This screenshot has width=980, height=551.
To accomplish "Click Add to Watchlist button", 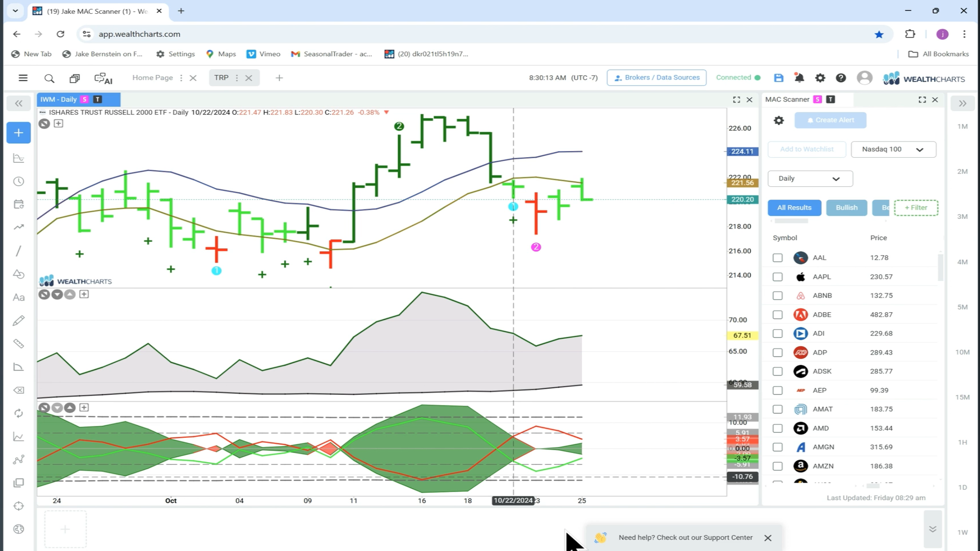I will pyautogui.click(x=806, y=149).
